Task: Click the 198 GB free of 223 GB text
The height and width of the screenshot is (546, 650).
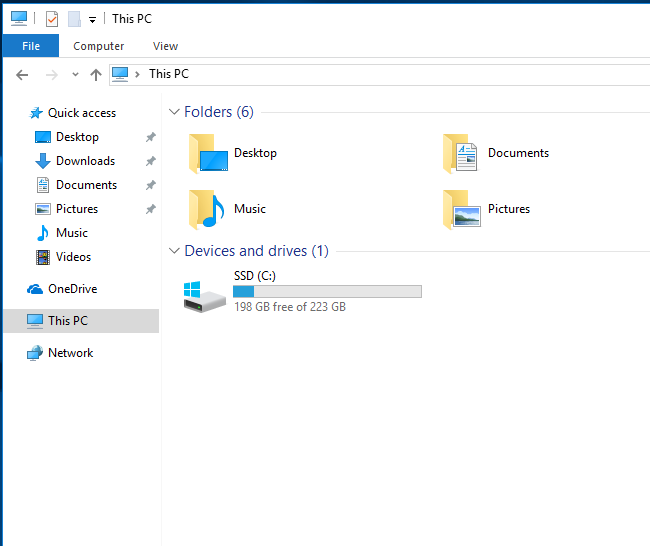Action: tap(290, 307)
